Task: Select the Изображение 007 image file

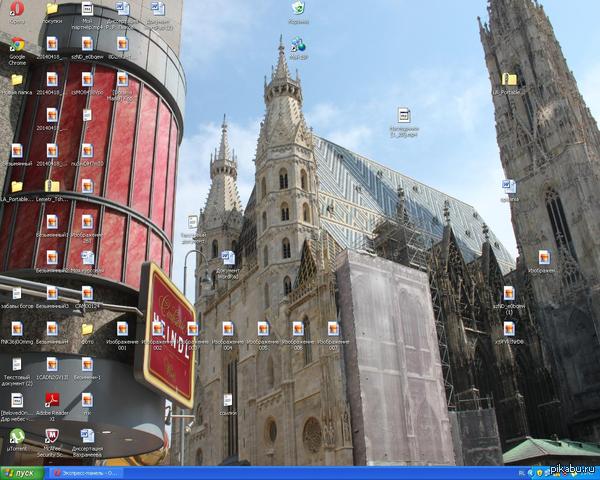Action: [333, 328]
